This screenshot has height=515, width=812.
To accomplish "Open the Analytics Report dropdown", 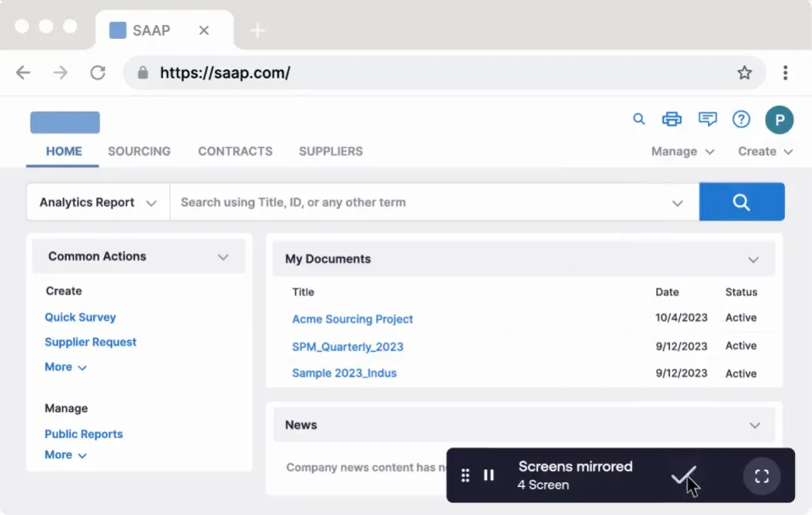I will (98, 202).
